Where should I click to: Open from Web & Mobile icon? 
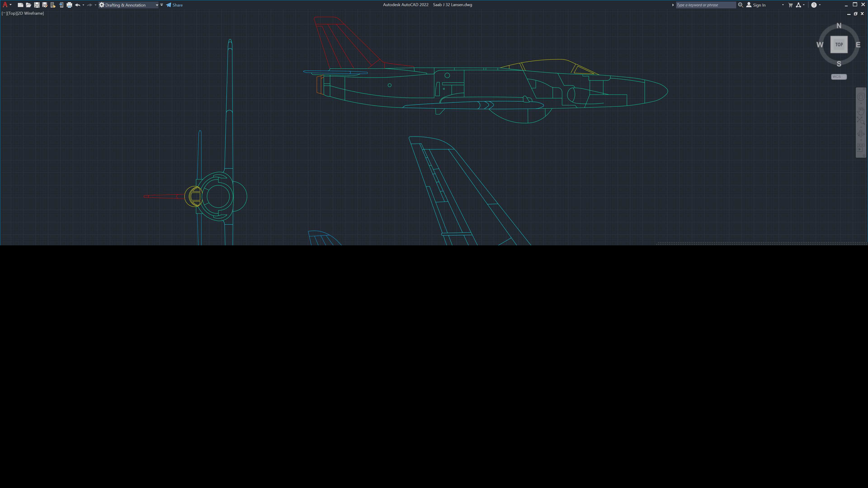pyautogui.click(x=53, y=5)
